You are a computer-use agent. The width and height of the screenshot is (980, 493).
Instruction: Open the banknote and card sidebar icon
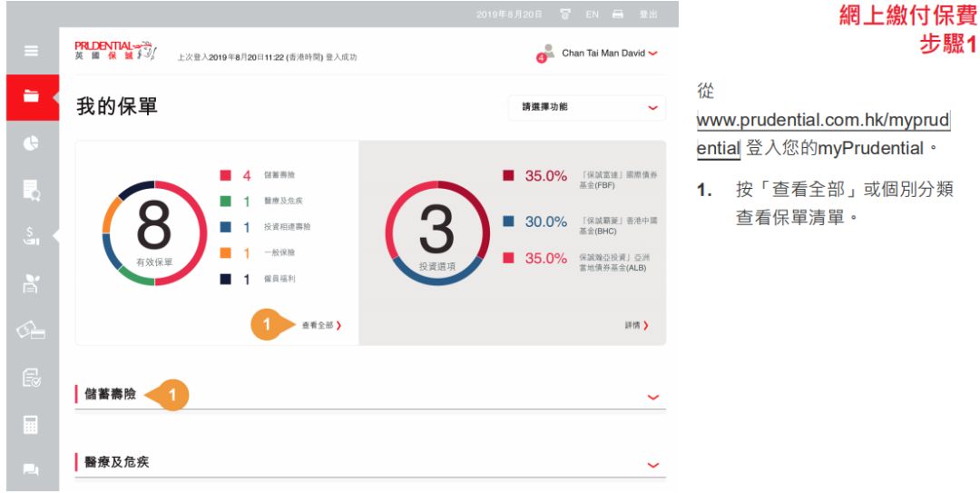click(x=31, y=330)
